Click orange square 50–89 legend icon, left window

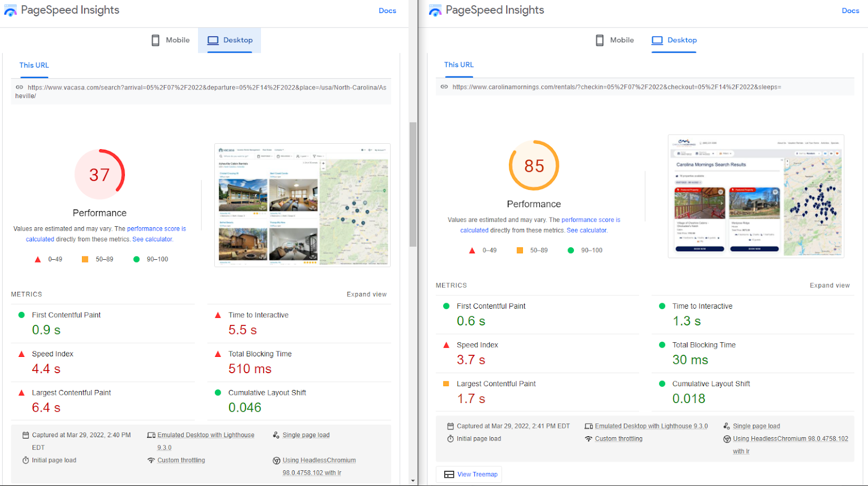85,259
